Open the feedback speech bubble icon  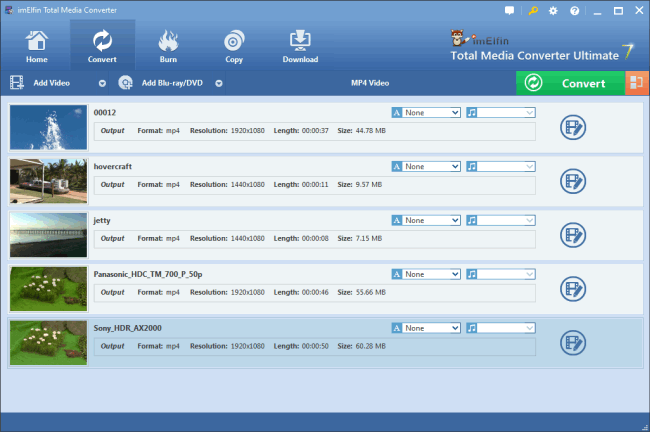[x=509, y=10]
